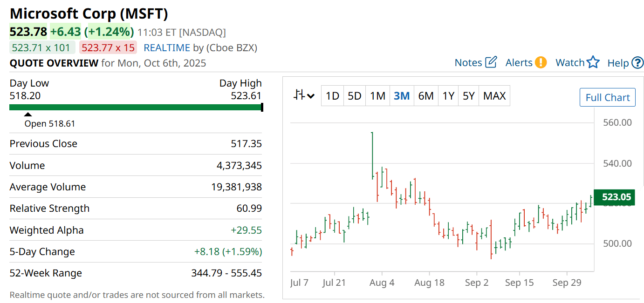Select the MAX chart range
Viewport: 644px width, 303px height.
[x=494, y=96]
